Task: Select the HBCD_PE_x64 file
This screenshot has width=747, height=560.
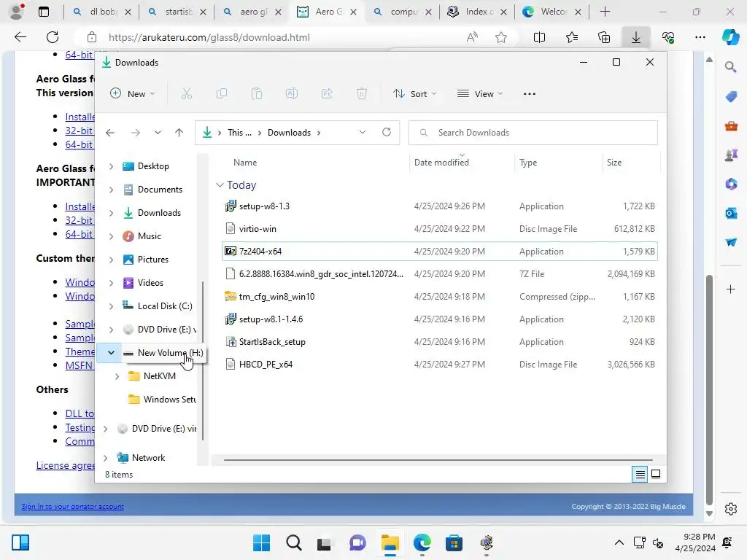Action: 440,365
